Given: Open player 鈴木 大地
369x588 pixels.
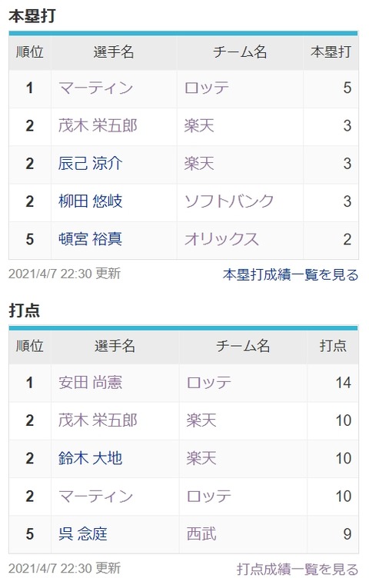Looking at the screenshot, I should 91,458.
